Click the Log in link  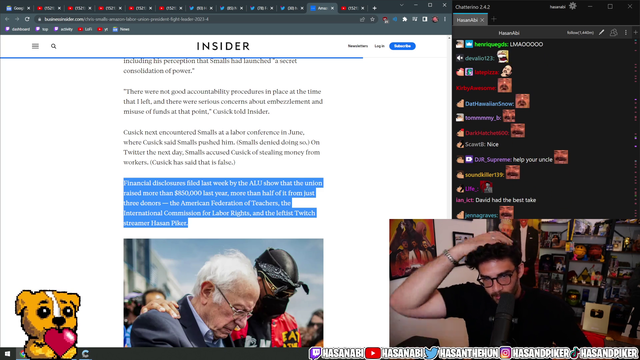click(x=379, y=46)
